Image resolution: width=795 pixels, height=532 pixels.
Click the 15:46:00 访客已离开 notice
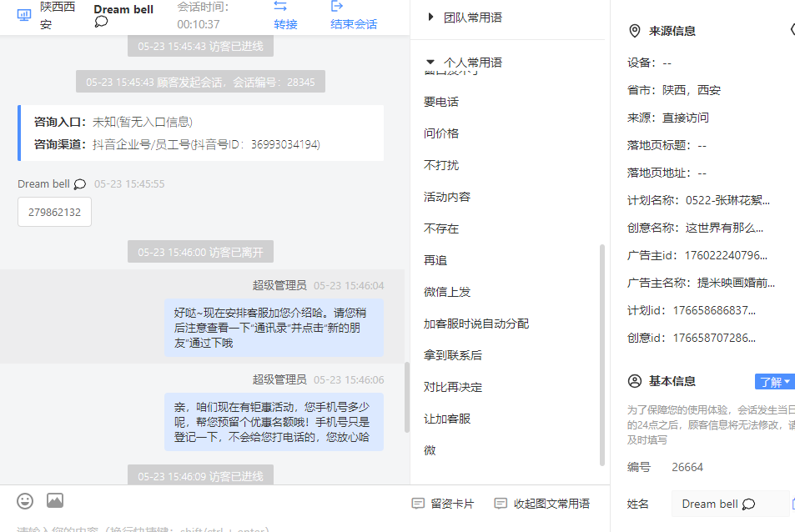pos(200,252)
